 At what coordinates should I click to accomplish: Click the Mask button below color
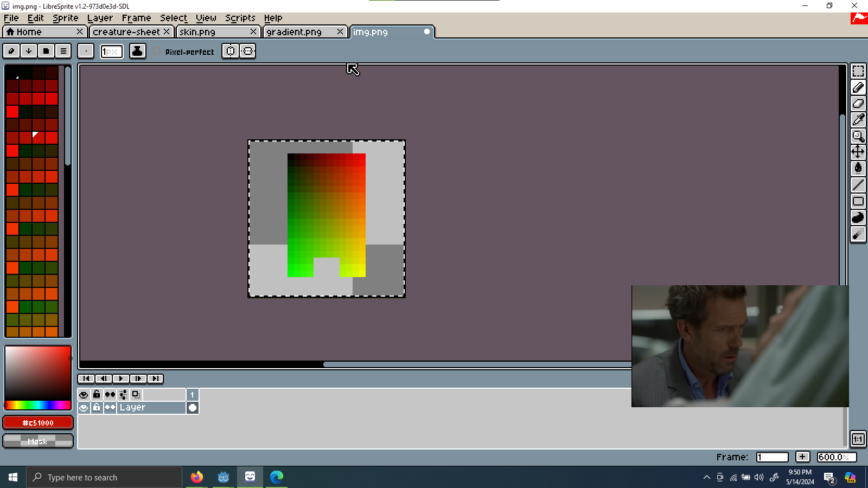(38, 441)
